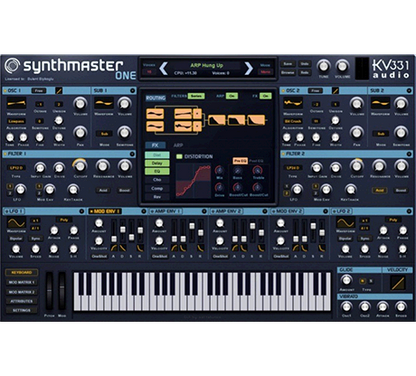This screenshot has width=416, height=376.
Task: Open Filter 2 Type dropdown
Action: pos(293,168)
